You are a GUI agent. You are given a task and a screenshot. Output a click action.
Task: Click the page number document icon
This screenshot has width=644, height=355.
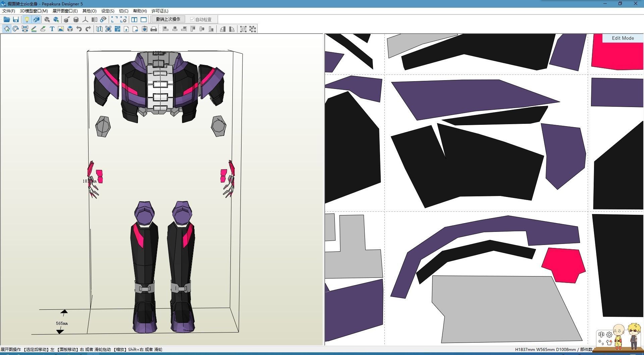(x=126, y=29)
